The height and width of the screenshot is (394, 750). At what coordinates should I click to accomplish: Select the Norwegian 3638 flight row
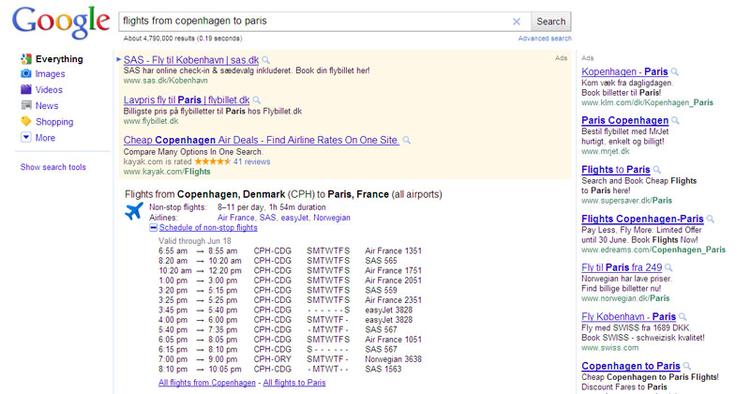pyautogui.click(x=290, y=359)
